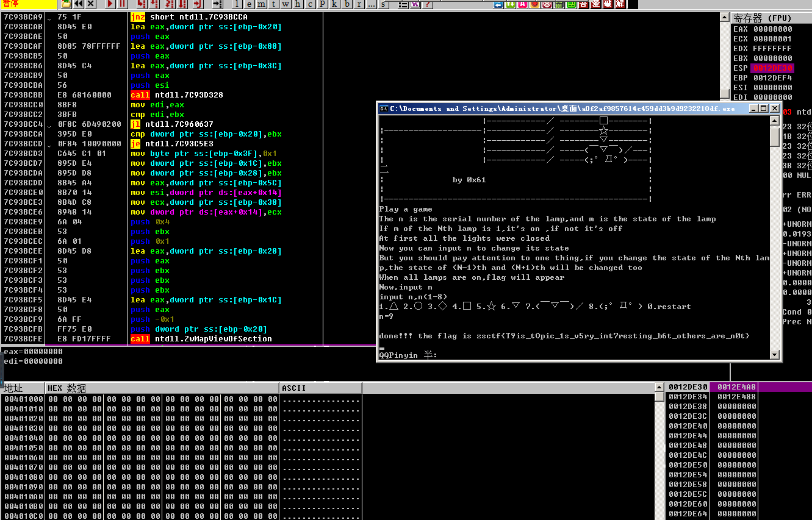Toggle the 寄存器 (FPU) registers header

pos(771,18)
